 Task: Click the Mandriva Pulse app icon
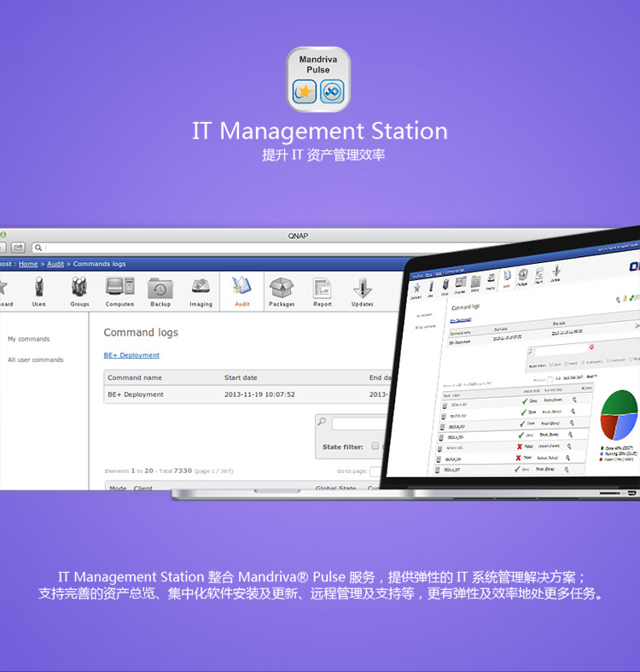(318, 79)
